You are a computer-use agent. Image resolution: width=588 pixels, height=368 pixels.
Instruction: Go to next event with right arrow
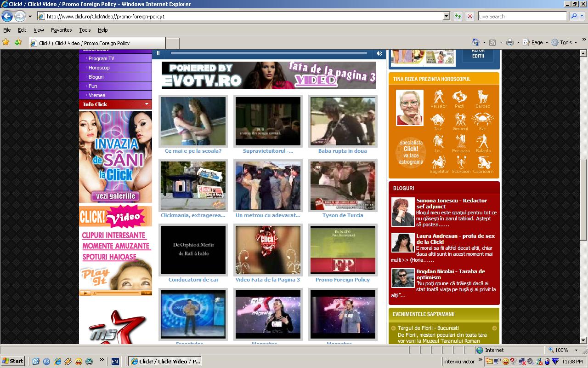coord(494,328)
